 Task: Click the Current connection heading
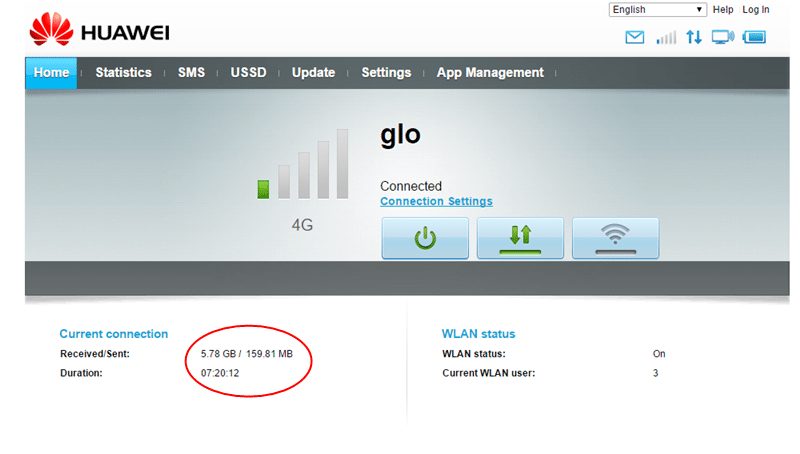click(x=114, y=334)
